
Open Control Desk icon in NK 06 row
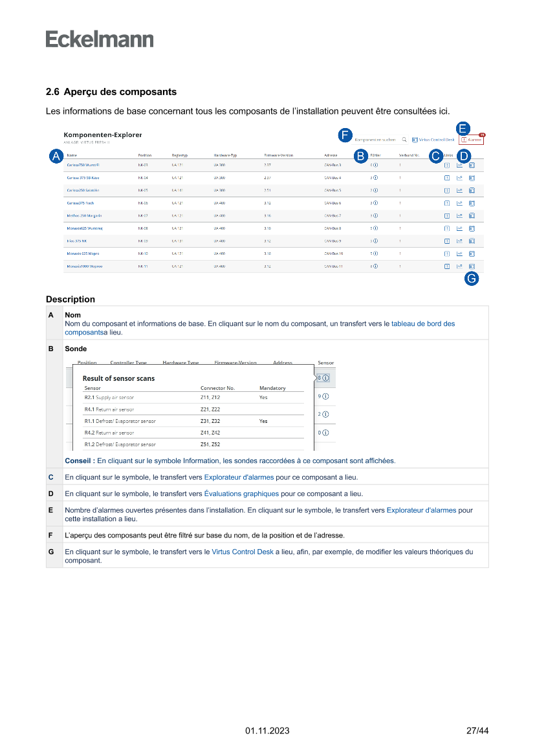(x=472, y=203)
